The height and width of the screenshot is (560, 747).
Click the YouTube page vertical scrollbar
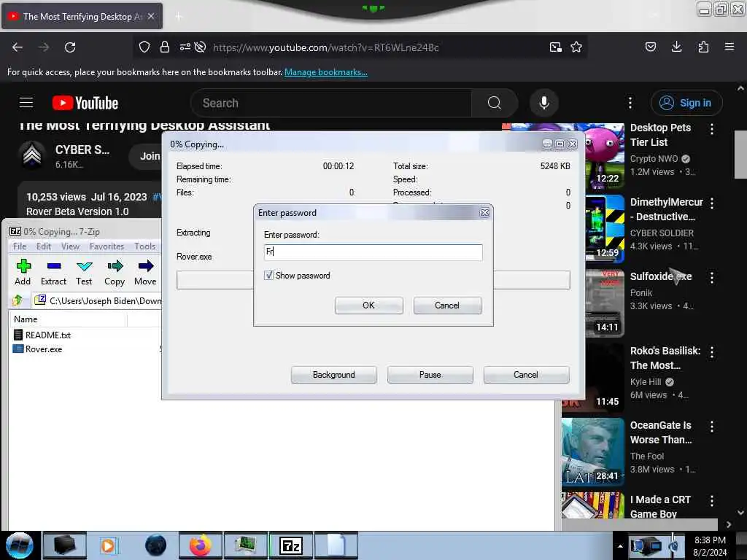coord(741,155)
